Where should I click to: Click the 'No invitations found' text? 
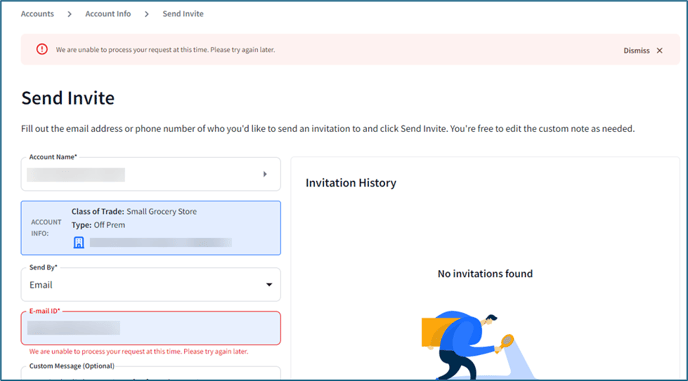tap(485, 274)
